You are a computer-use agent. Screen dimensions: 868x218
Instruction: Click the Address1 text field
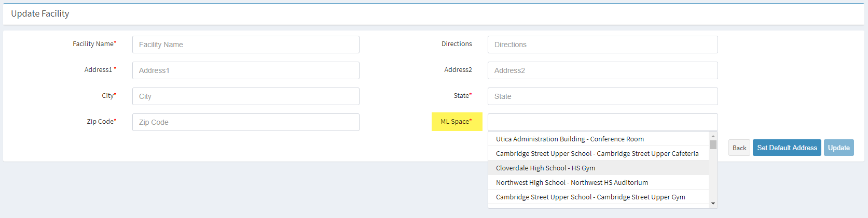pyautogui.click(x=245, y=70)
